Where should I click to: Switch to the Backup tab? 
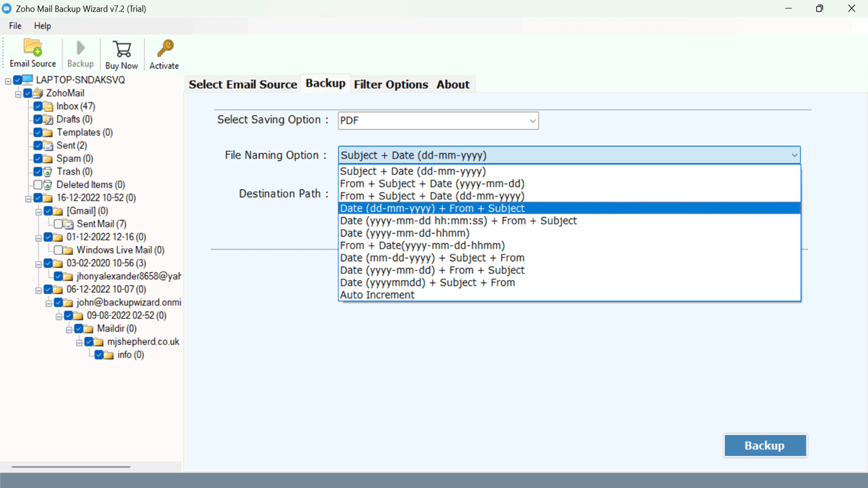click(325, 83)
